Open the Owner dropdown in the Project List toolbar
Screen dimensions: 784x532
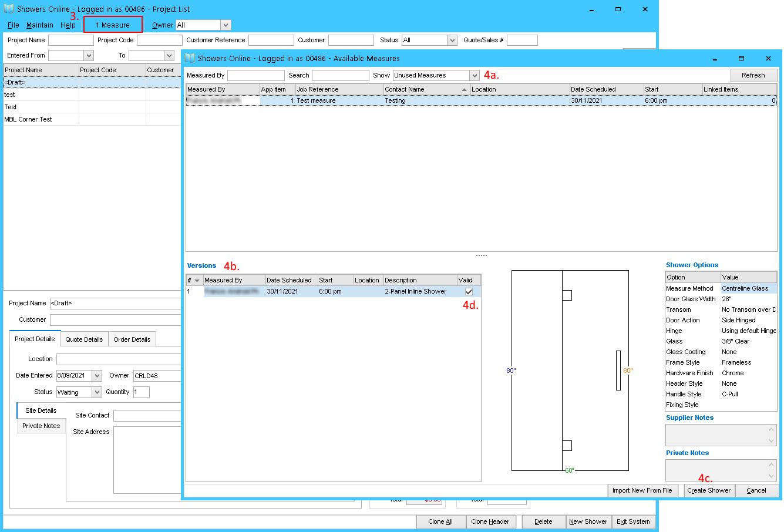coord(226,25)
